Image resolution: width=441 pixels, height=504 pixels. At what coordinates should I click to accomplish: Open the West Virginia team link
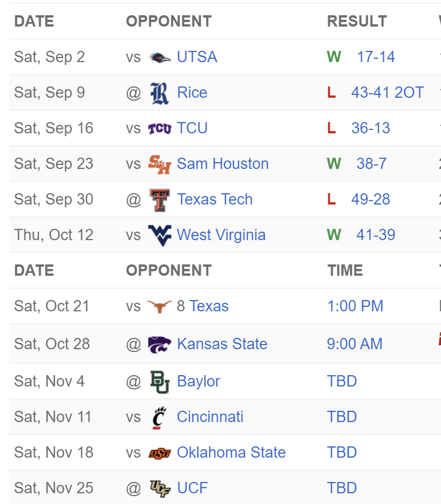coord(221,235)
